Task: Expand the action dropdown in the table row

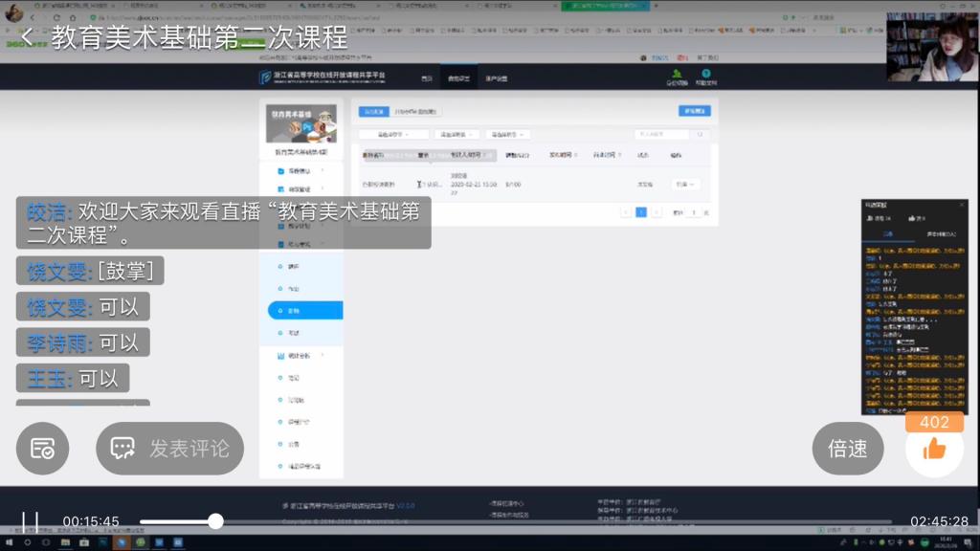Action: tap(685, 184)
